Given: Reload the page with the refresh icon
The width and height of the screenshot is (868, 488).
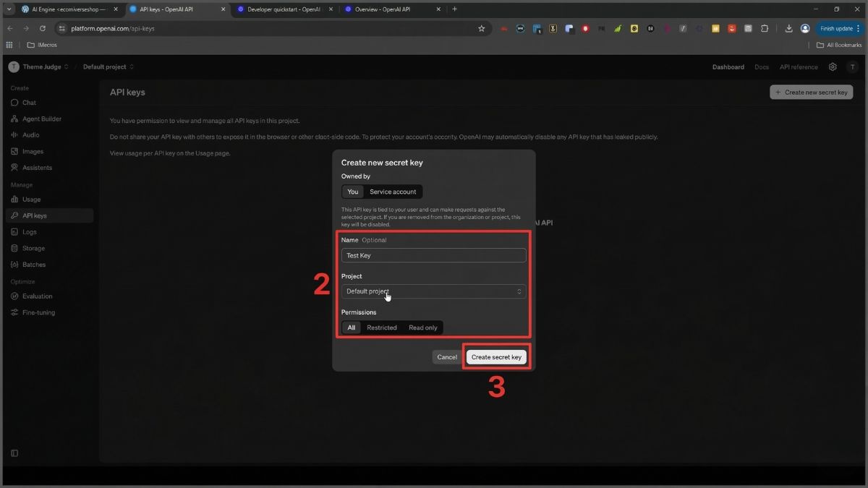Looking at the screenshot, I should tap(43, 28).
